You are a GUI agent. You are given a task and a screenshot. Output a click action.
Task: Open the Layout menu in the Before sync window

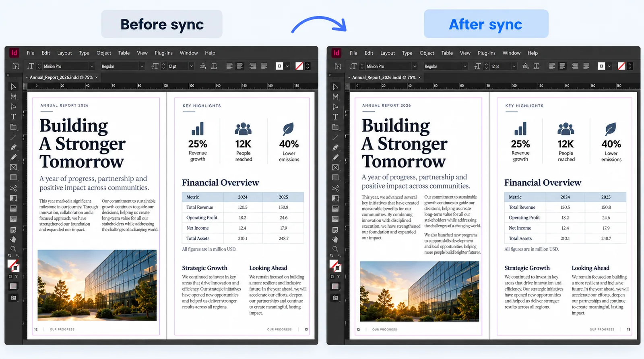[x=64, y=53]
